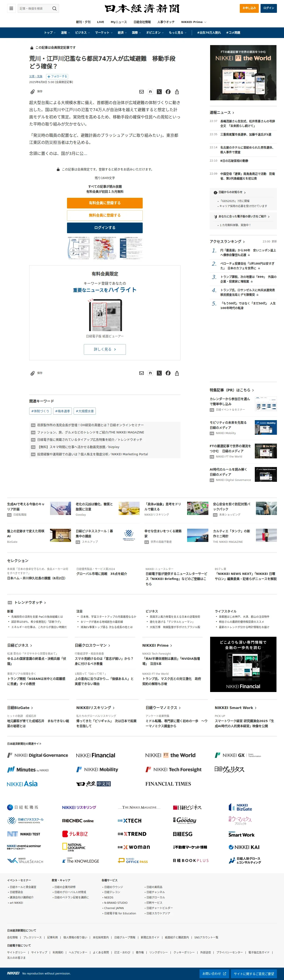This screenshot has height=980, width=284.
Task: Expand the ビジネス navigation dropdown
Action: tap(83, 33)
